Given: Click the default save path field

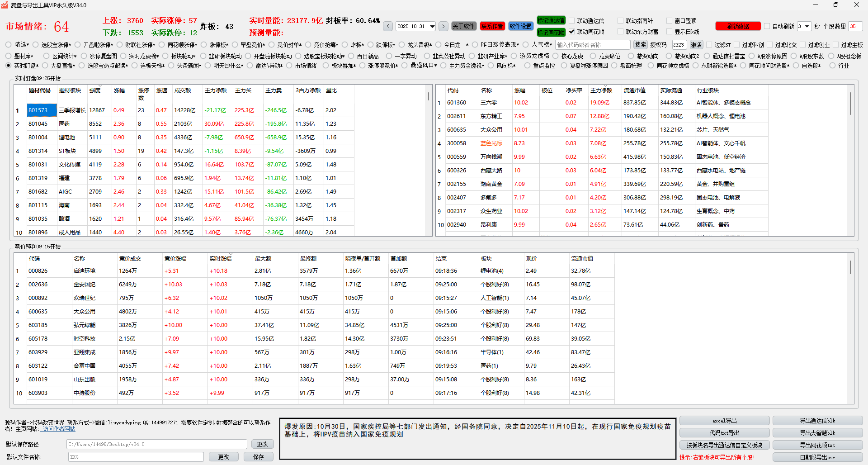Looking at the screenshot, I should click(x=157, y=444).
